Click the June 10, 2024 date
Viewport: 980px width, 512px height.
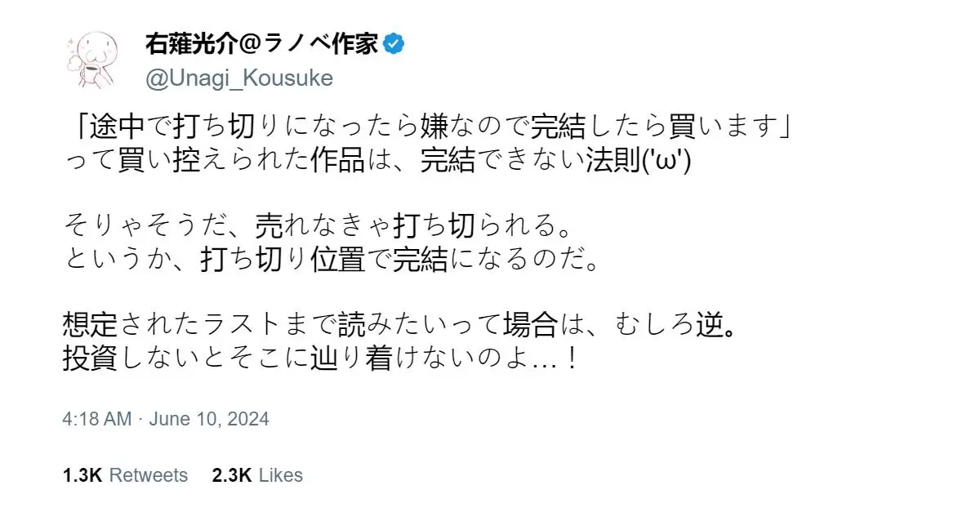pyautogui.click(x=209, y=419)
